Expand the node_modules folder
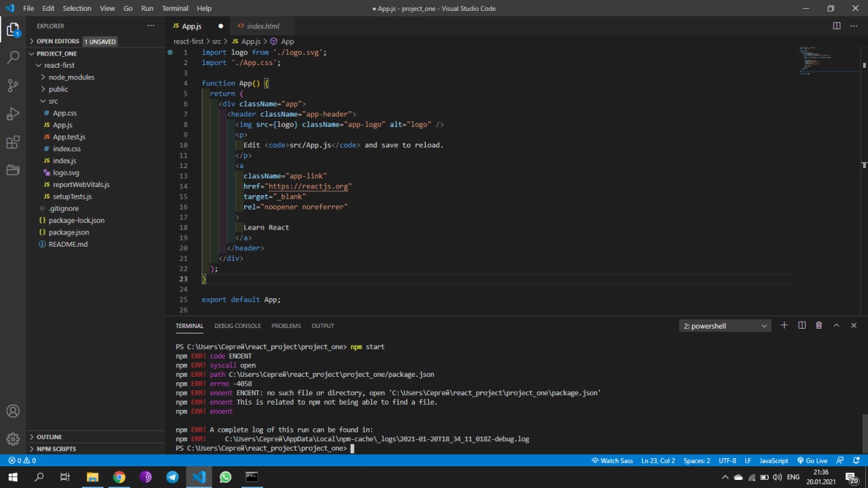 click(x=71, y=77)
